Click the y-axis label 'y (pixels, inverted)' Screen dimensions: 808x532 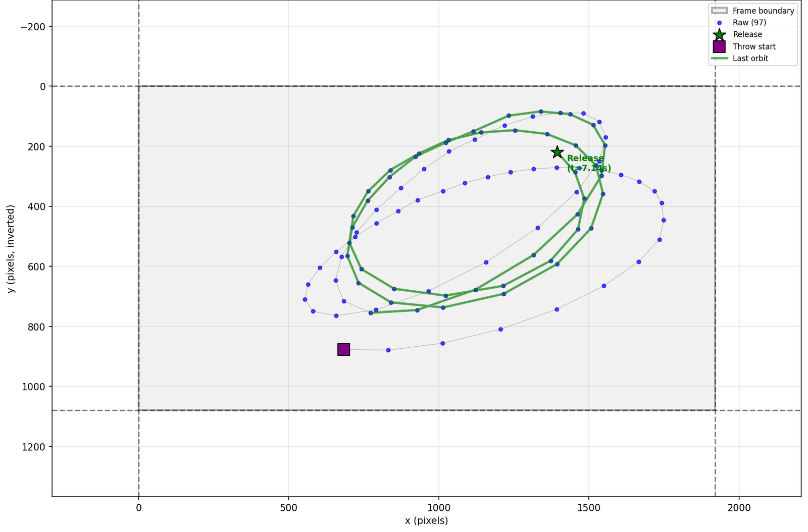[11, 248]
